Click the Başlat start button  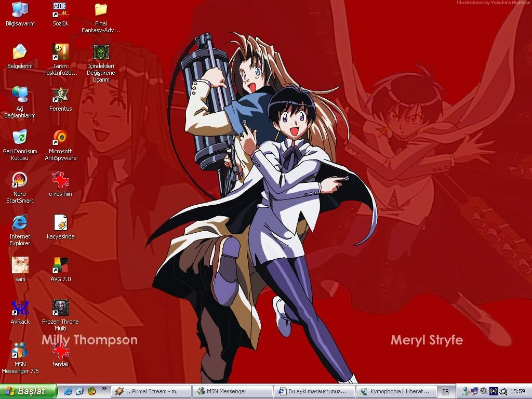point(29,391)
